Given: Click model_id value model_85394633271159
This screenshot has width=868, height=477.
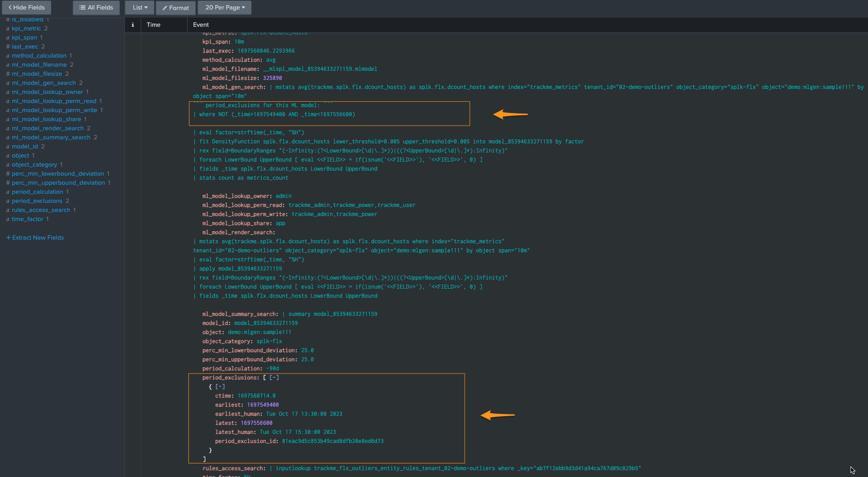Looking at the screenshot, I should [266, 323].
